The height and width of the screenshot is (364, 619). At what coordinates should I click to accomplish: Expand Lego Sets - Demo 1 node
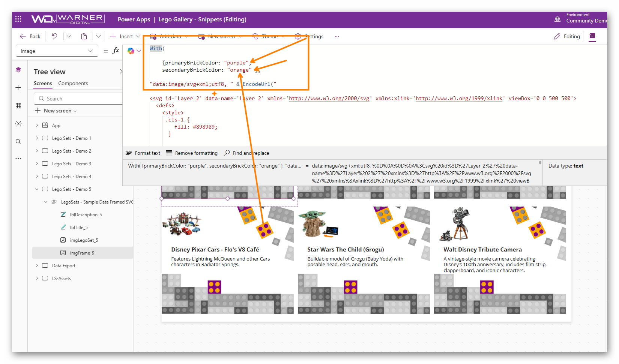(37, 138)
